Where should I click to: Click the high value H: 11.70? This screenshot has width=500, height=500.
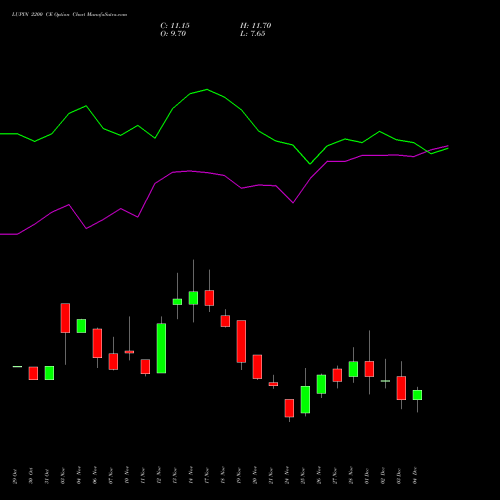pyautogui.click(x=256, y=26)
